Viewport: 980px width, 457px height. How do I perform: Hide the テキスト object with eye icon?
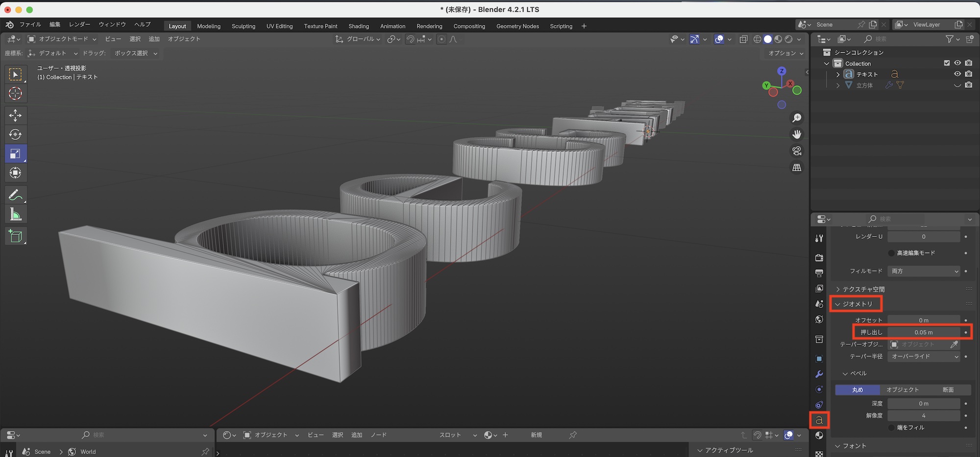pos(957,74)
